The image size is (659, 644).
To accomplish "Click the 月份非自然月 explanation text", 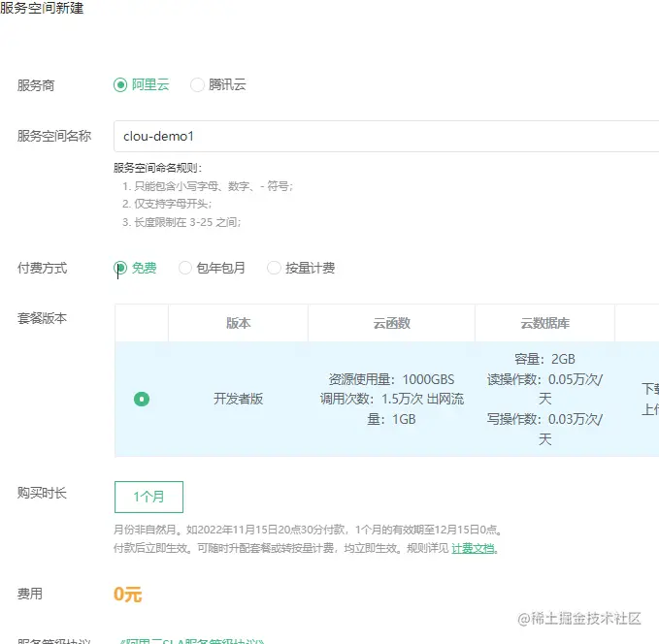I will tap(308, 530).
